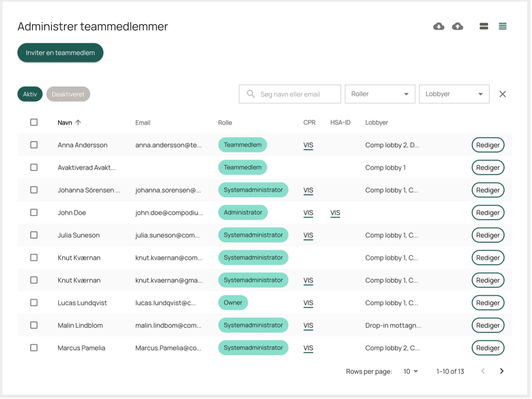Image resolution: width=532 pixels, height=399 pixels.
Task: Go to next page of members
Action: 502,371
